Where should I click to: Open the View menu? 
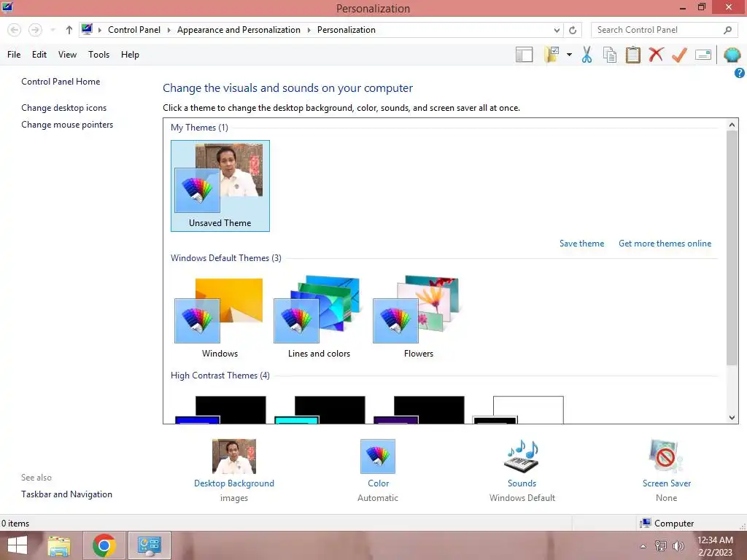tap(67, 55)
